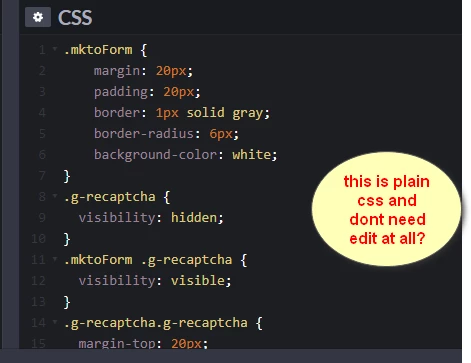Collapse the .mktoForm rule fold arrow on line 1
Image resolution: width=471 pixels, height=363 pixels.
pos(55,49)
